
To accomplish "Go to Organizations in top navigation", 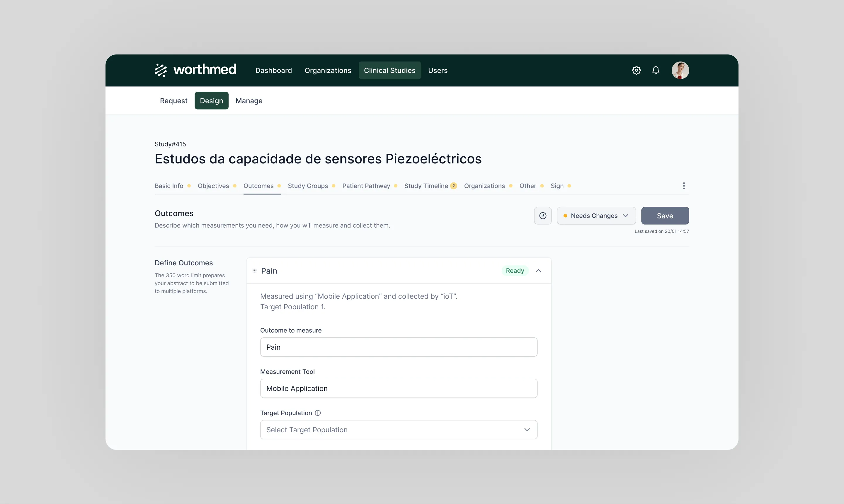I will point(328,70).
